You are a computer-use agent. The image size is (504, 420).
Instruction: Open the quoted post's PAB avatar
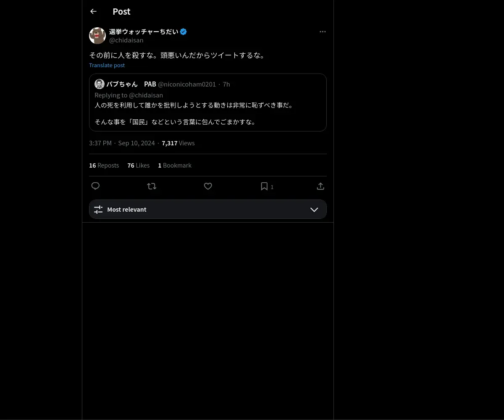[x=100, y=84]
